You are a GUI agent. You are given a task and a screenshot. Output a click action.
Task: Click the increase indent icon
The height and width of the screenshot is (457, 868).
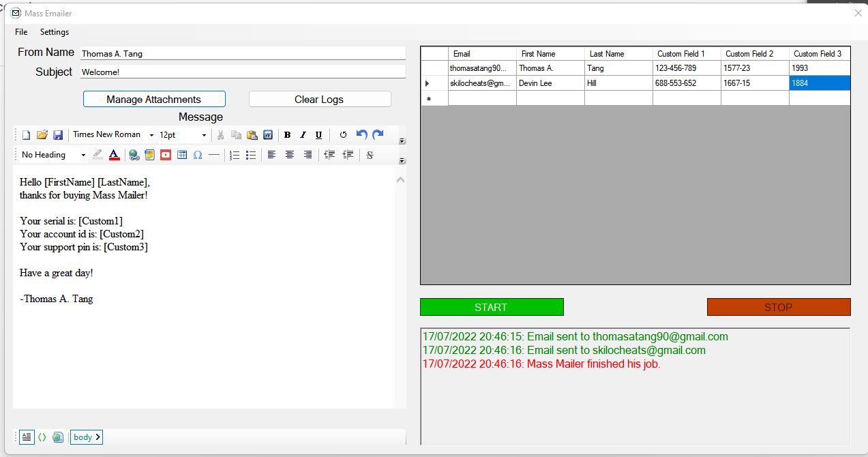[348, 155]
